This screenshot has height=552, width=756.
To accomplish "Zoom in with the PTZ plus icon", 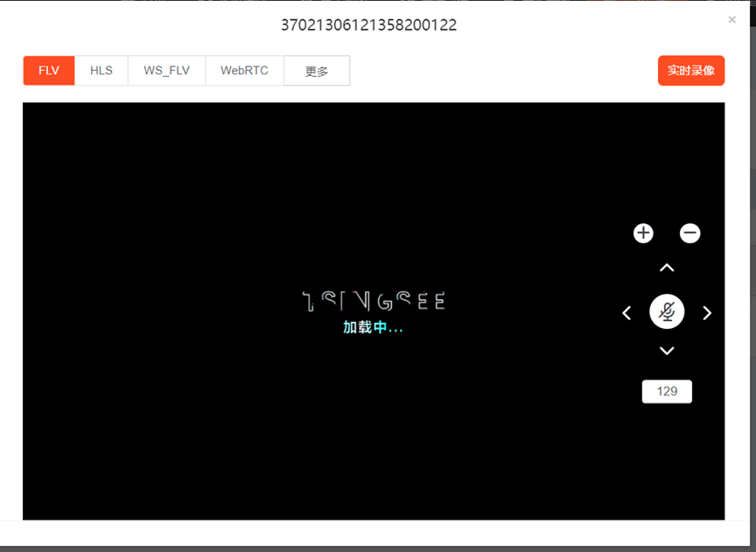I will point(643,233).
